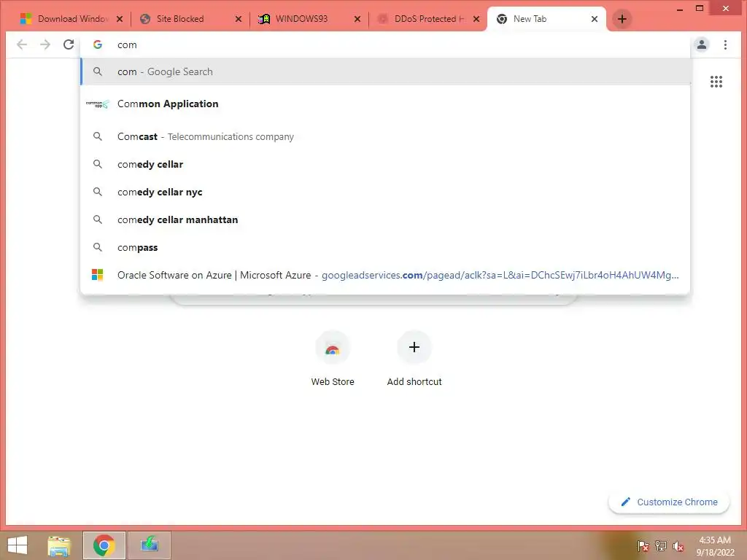Screen dimensions: 747x560
Task: Reload the current page
Action: click(69, 44)
